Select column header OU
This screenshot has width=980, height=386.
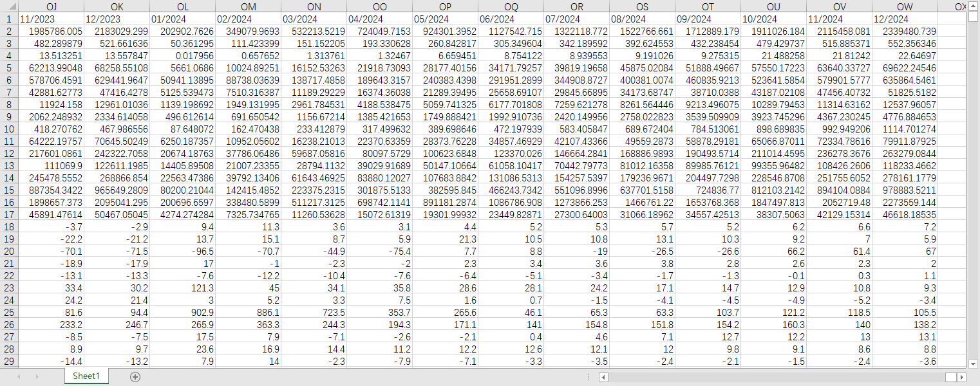tap(773, 6)
